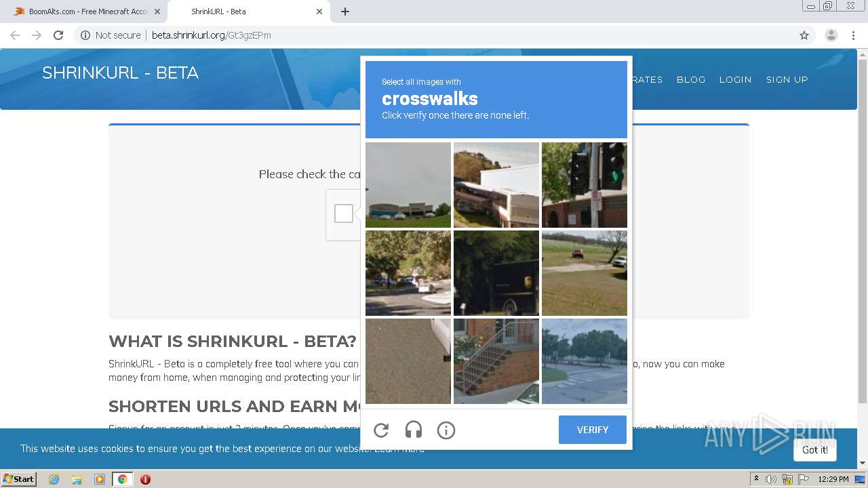Click the 12:29 PM taskbar clock
The width and height of the screenshot is (868, 488).
click(x=833, y=479)
